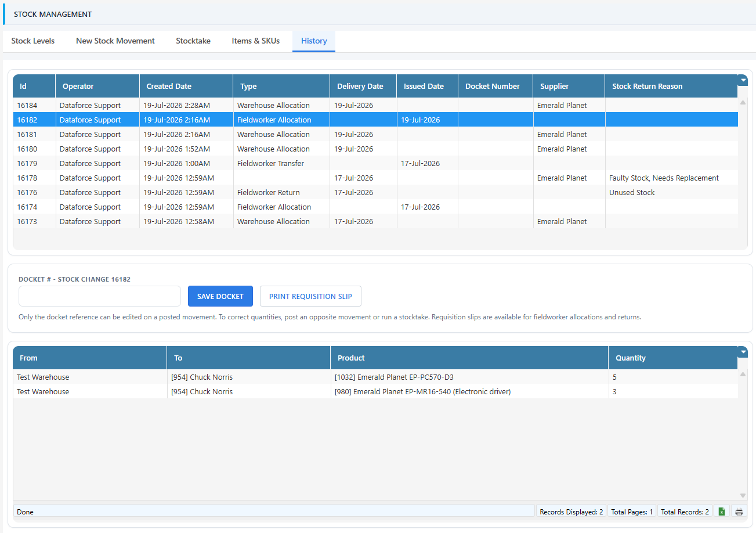This screenshot has width=756, height=533.
Task: Click the movement lines grid scroll-down arrow
Action: (x=743, y=495)
